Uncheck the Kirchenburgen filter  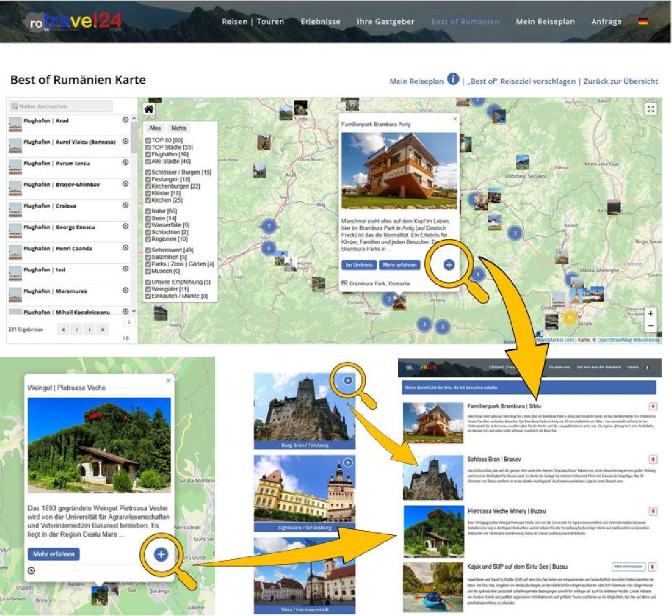click(148, 186)
